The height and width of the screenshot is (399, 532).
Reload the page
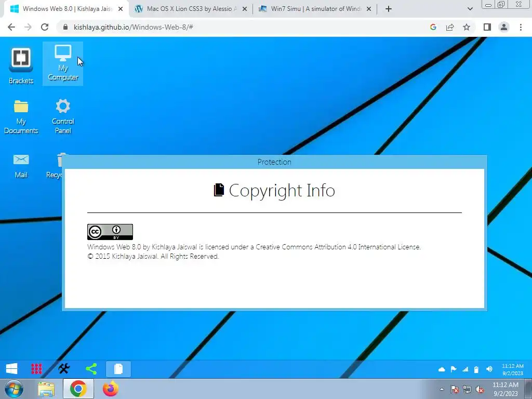point(45,27)
